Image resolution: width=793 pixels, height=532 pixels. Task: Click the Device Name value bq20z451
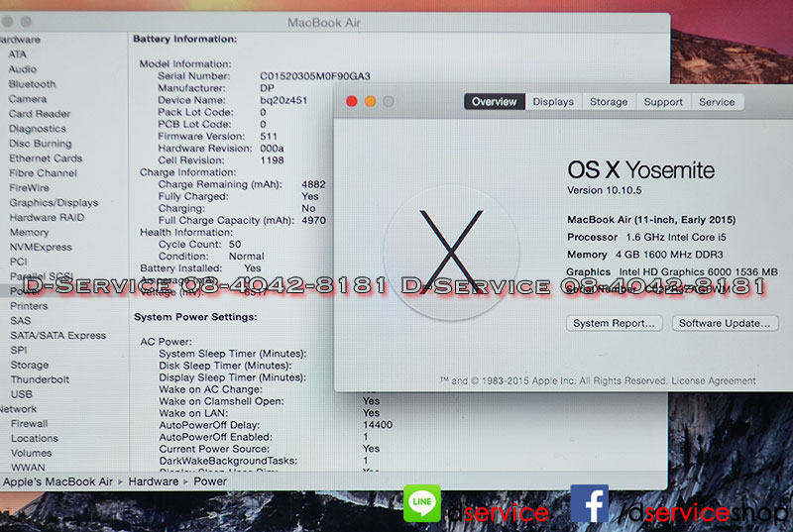pyautogui.click(x=283, y=100)
